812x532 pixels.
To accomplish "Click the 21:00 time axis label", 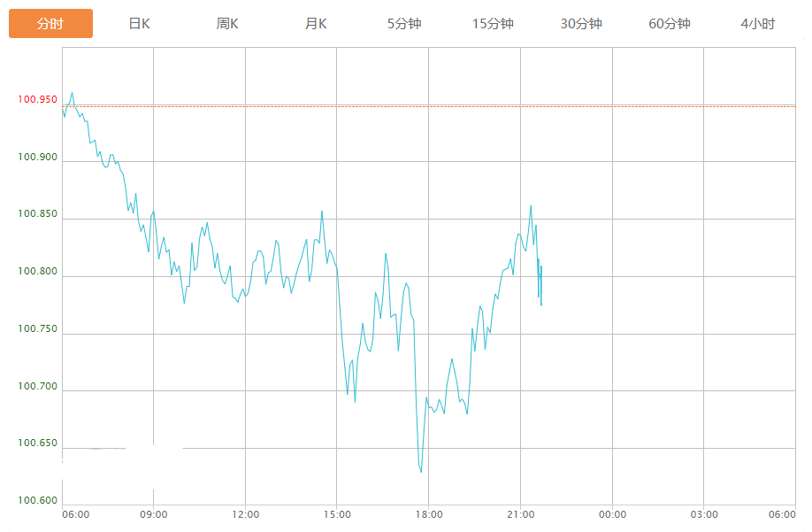I will pyautogui.click(x=520, y=515).
